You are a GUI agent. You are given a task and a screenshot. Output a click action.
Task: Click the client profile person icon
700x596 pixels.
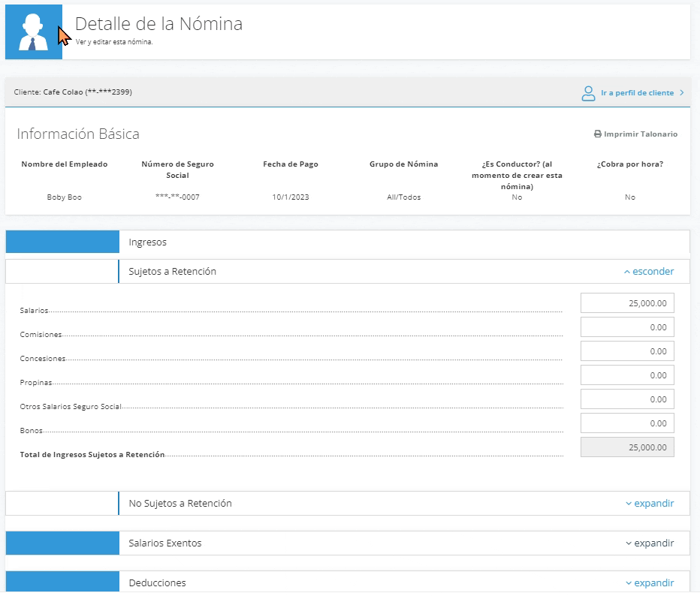click(588, 93)
